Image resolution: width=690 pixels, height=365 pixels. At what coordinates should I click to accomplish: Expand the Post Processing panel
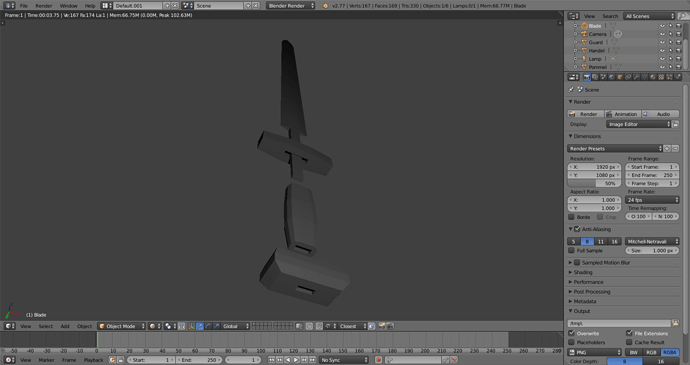tap(592, 291)
